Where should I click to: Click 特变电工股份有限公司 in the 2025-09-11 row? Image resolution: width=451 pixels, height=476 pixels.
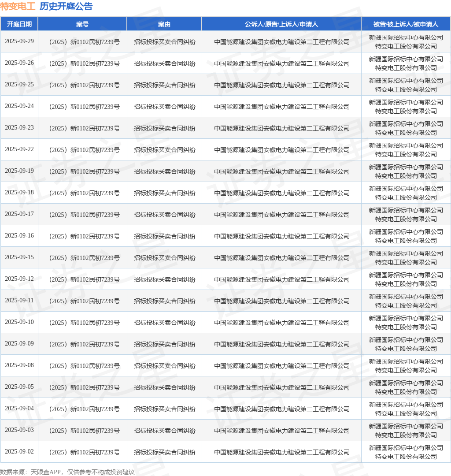click(406, 305)
